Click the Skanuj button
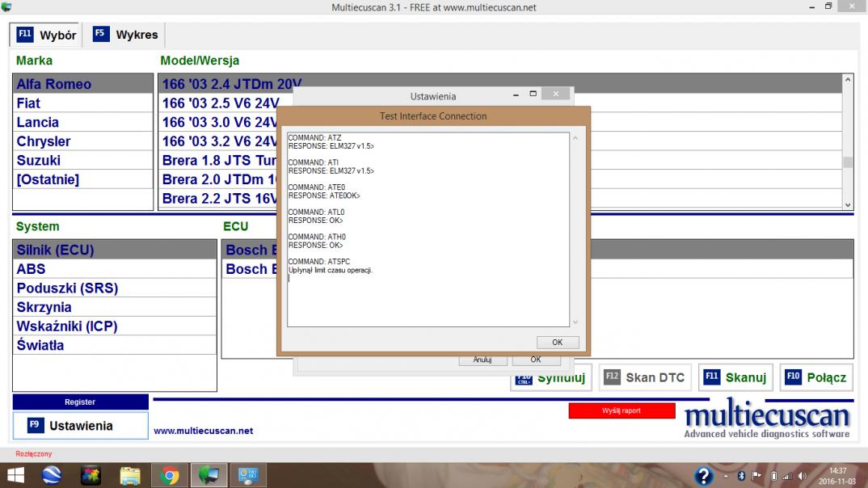This screenshot has height=488, width=868. pos(735,377)
